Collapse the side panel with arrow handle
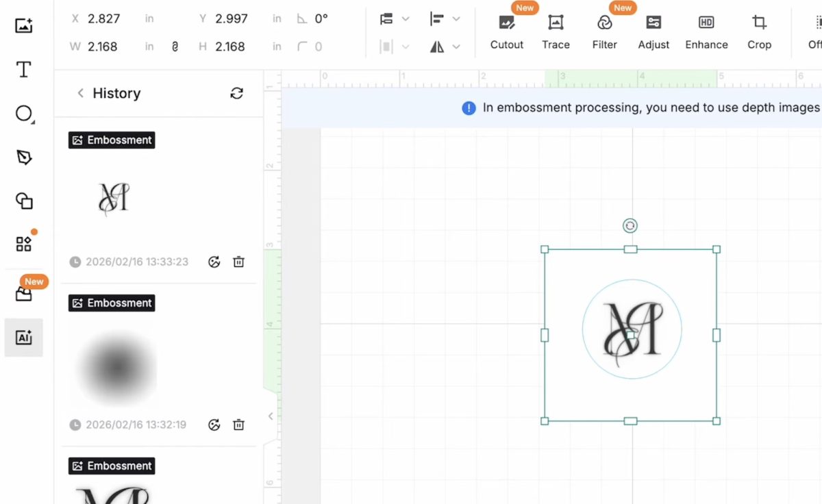The height and width of the screenshot is (504, 822). pyautogui.click(x=271, y=416)
